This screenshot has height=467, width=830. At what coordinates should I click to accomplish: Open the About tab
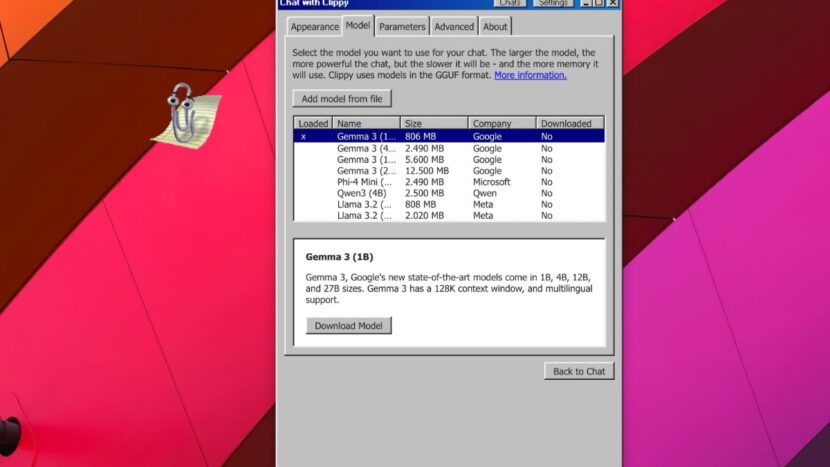click(495, 26)
